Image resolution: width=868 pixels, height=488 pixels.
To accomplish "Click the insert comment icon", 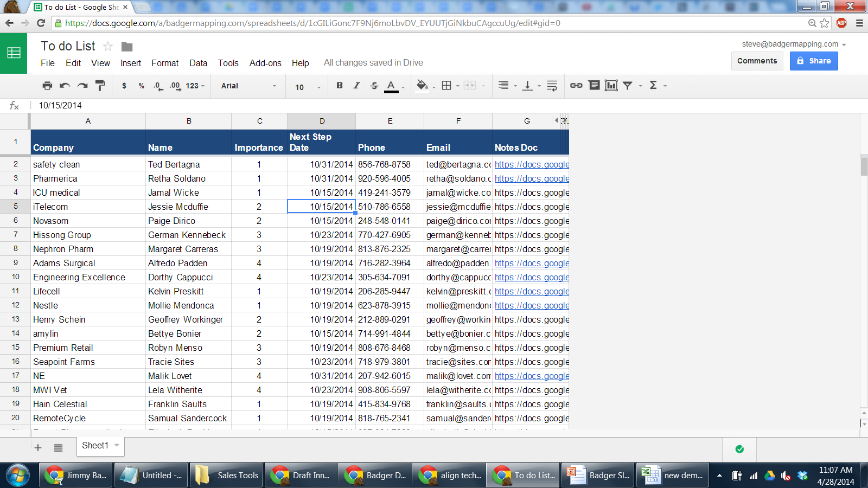I will click(x=594, y=85).
